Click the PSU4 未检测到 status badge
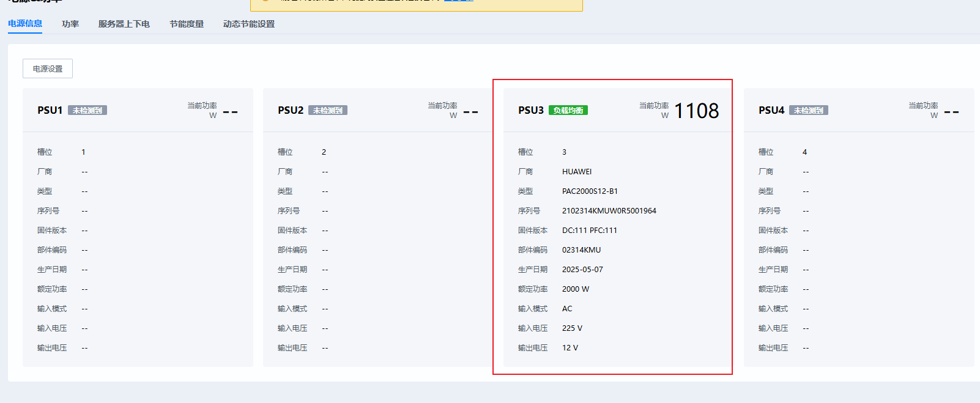The width and height of the screenshot is (980, 403). point(809,111)
